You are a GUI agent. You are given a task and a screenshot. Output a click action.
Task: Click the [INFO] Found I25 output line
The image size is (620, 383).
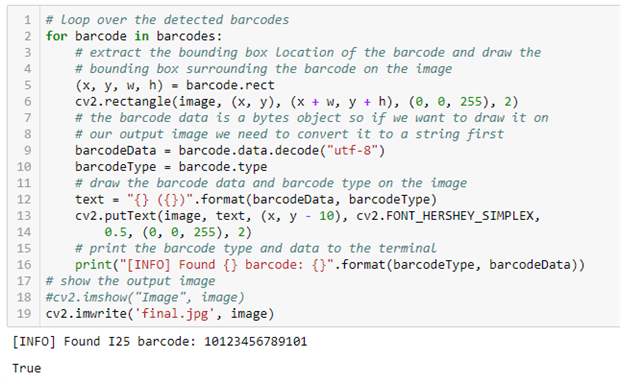[160, 341]
